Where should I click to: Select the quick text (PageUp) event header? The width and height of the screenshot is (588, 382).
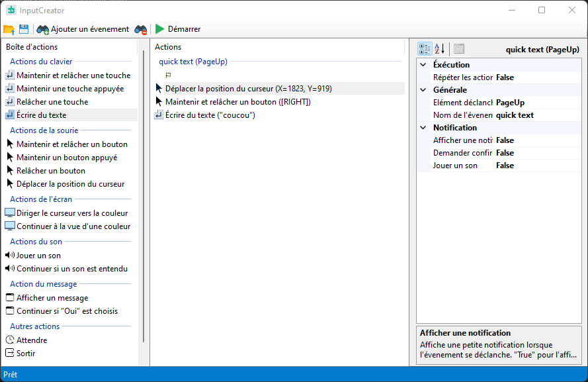click(193, 62)
